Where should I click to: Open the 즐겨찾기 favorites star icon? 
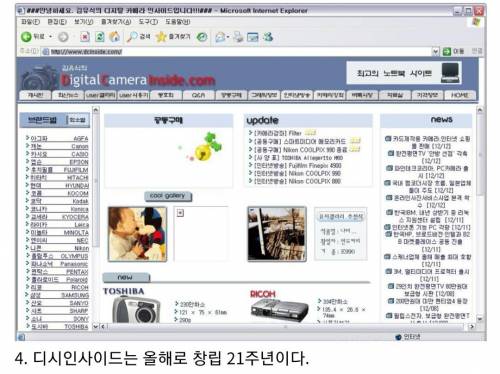pyautogui.click(x=173, y=37)
